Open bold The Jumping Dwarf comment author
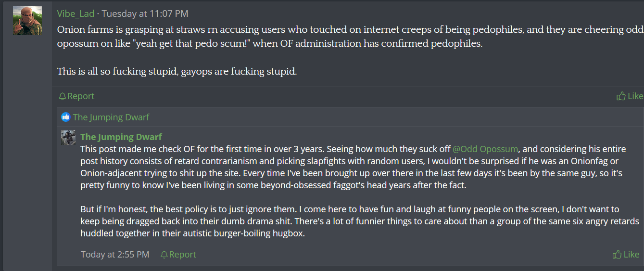Viewport: 644px width, 271px height. (x=121, y=137)
